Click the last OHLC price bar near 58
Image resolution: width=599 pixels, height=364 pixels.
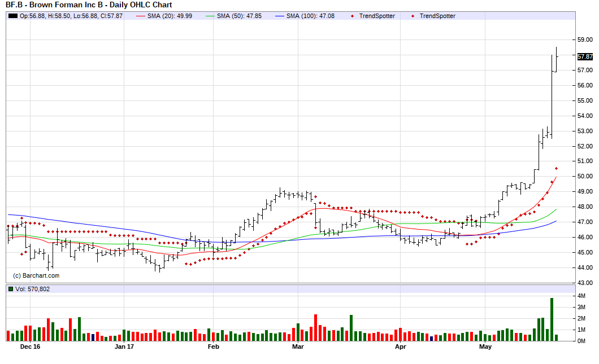(556, 59)
